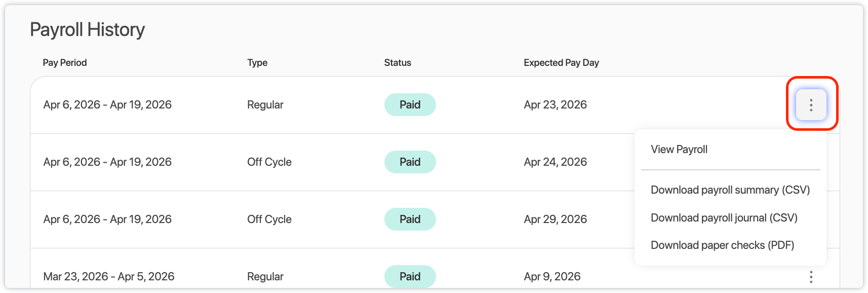
Task: Open the three-dot menu for the Apr 9 payroll
Action: (811, 277)
